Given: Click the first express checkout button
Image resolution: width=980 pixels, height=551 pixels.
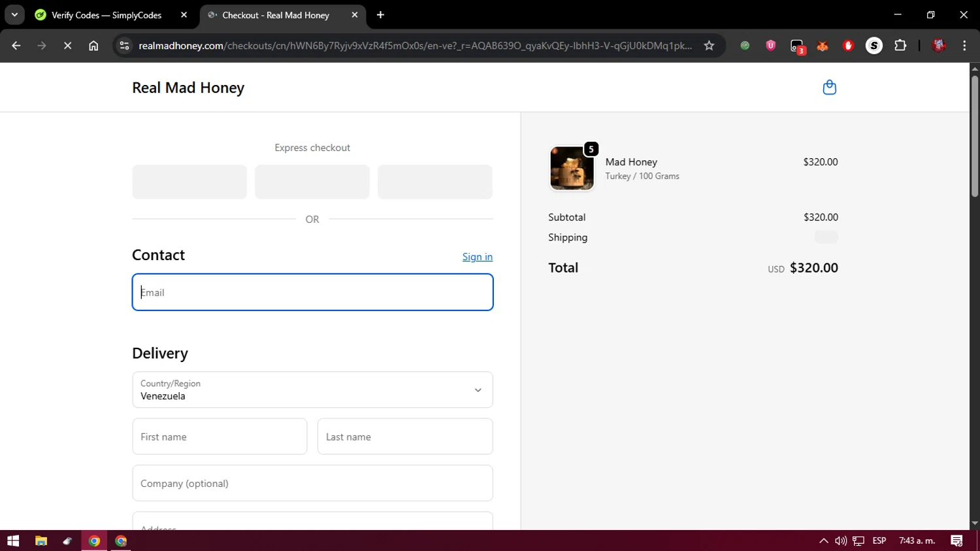Looking at the screenshot, I should [x=189, y=182].
